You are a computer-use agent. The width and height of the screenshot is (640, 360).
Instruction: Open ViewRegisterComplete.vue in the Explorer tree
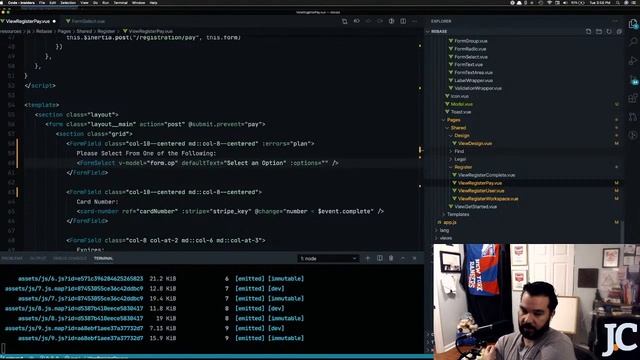[486, 175]
